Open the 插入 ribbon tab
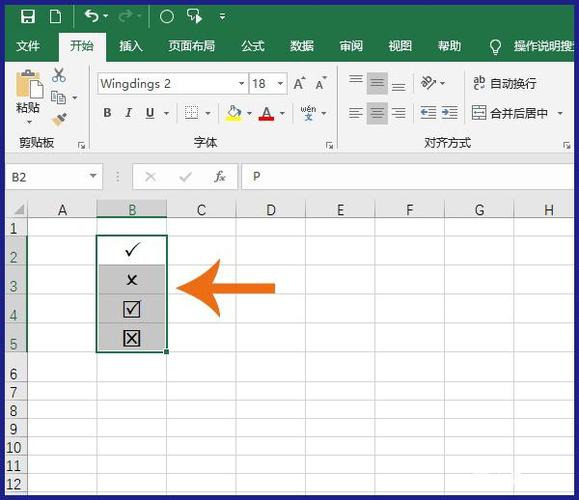This screenshot has height=500, width=579. coord(131,46)
